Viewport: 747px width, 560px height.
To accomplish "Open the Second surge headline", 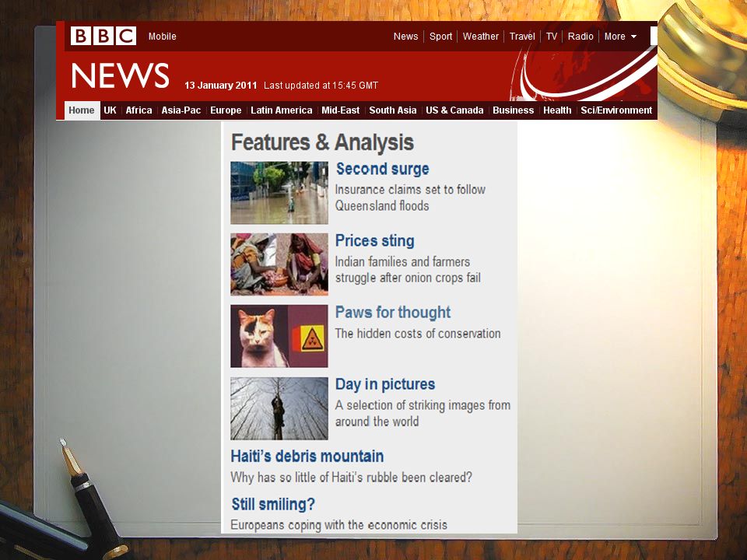I will (x=383, y=169).
